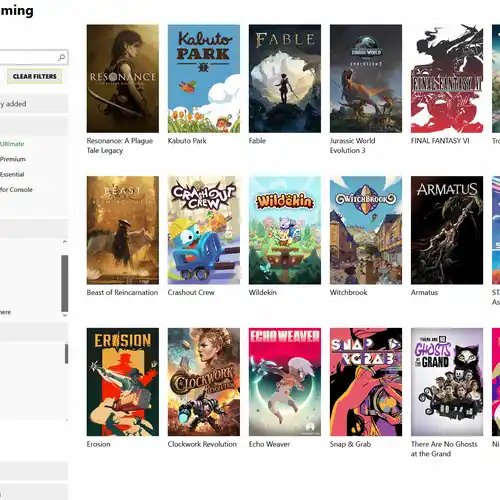Open the Snap & Grab cover art
The image size is (500, 500).
[366, 382]
